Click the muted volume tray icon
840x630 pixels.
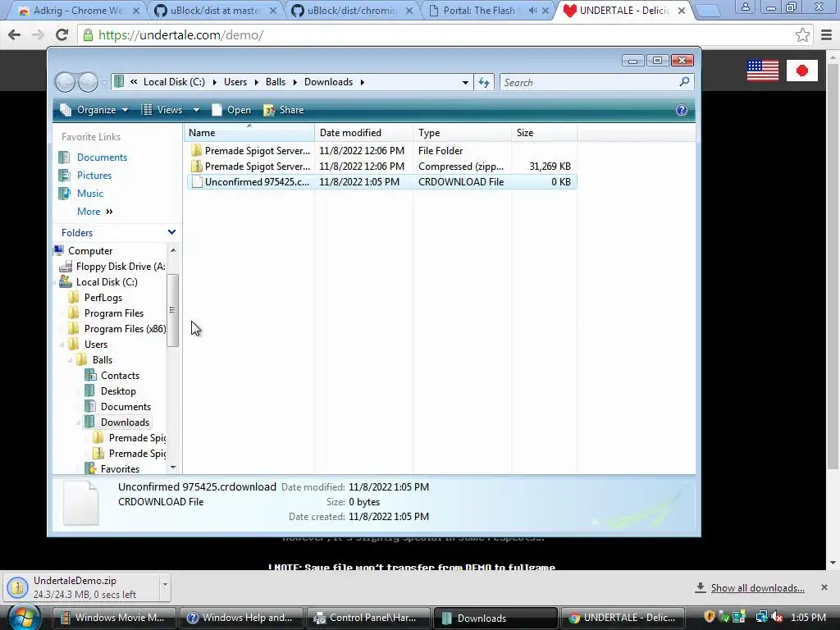tap(776, 617)
